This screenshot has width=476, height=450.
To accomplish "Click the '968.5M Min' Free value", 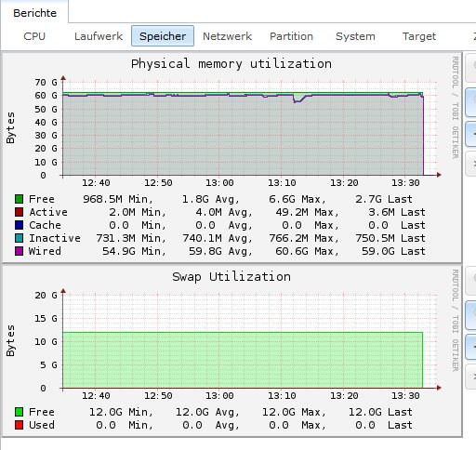I will click(x=118, y=199).
